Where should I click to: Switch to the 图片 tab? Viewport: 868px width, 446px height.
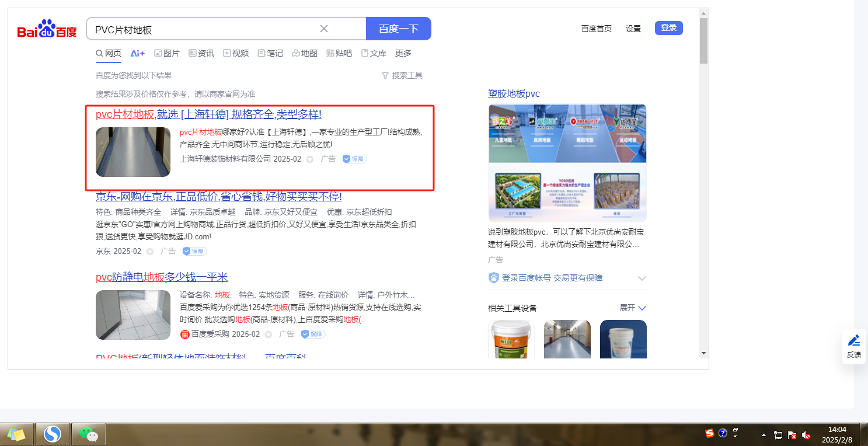click(x=167, y=53)
